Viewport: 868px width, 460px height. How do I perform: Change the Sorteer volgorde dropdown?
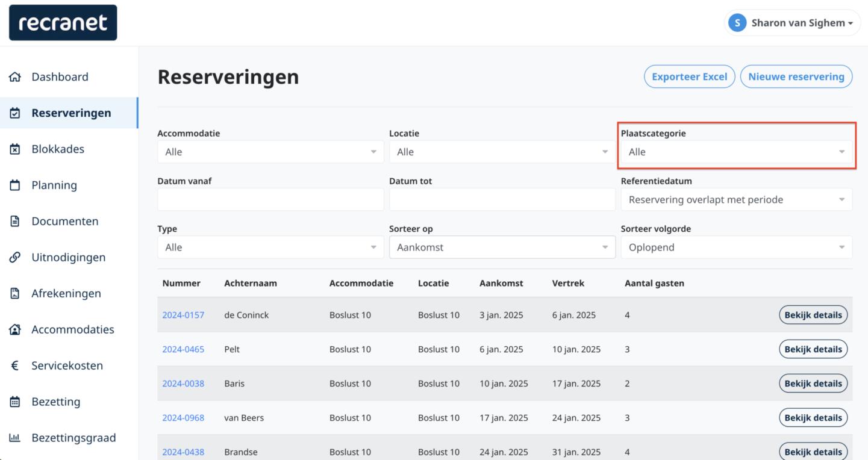coord(736,247)
